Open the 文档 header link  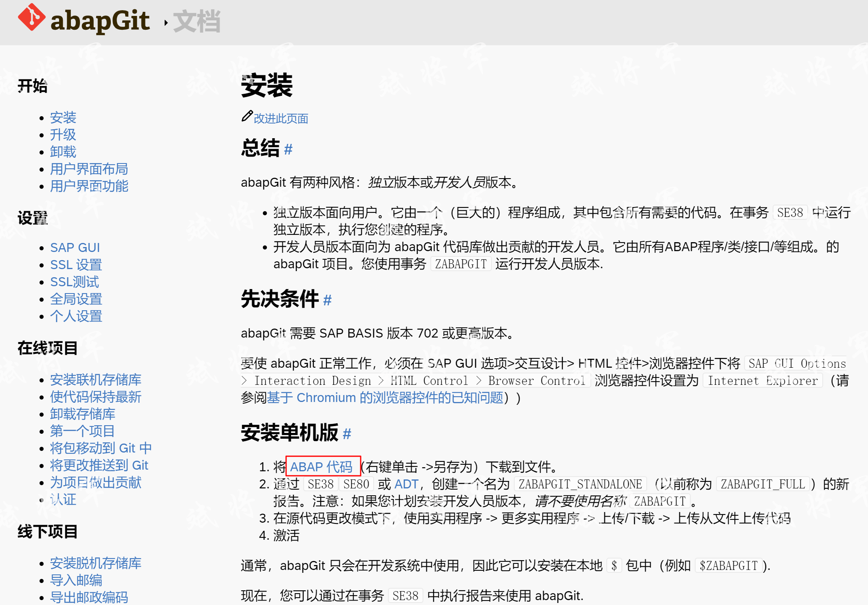pos(197,22)
